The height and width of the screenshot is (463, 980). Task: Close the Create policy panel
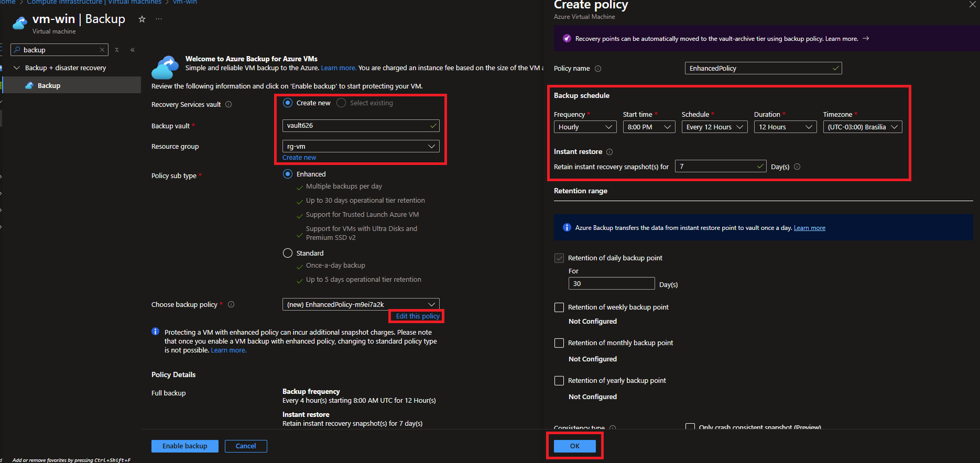(x=972, y=4)
